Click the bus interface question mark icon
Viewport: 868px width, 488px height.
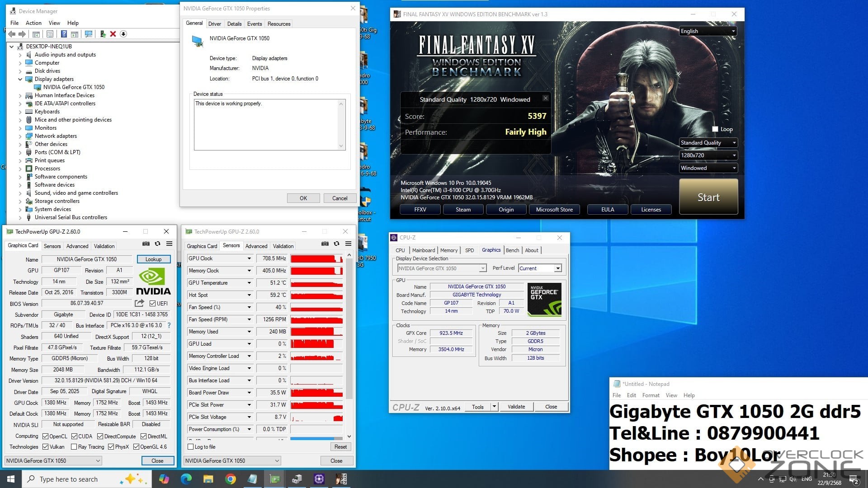[x=169, y=325]
